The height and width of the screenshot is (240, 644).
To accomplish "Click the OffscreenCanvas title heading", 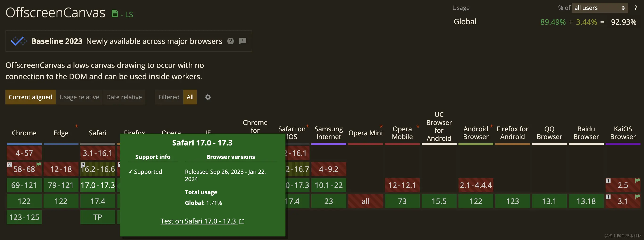I will click(55, 12).
